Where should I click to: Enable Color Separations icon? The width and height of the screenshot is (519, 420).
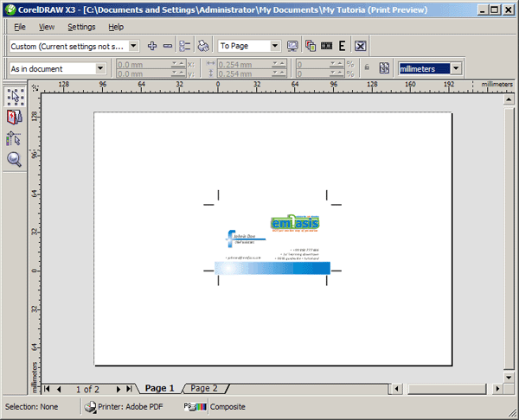coord(311,46)
